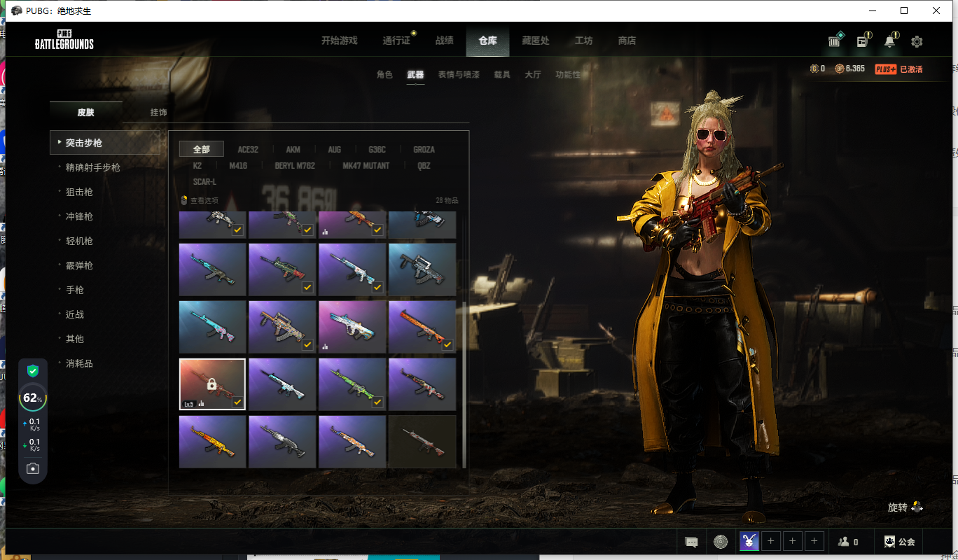Switch to the 商店 store tab
This screenshot has width=958, height=560.
[627, 41]
